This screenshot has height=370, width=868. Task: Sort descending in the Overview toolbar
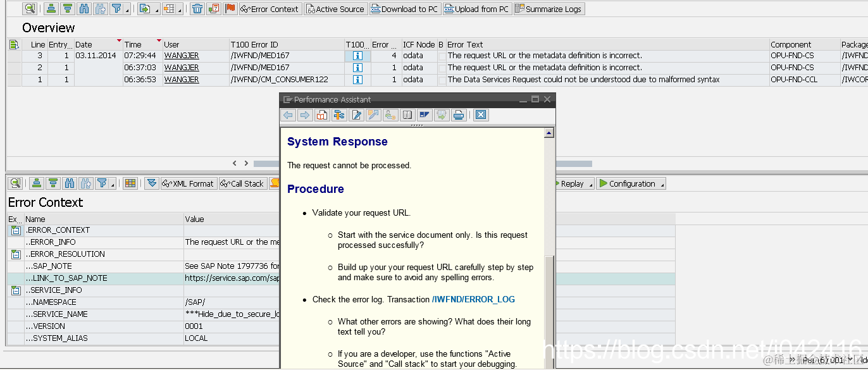(x=67, y=9)
